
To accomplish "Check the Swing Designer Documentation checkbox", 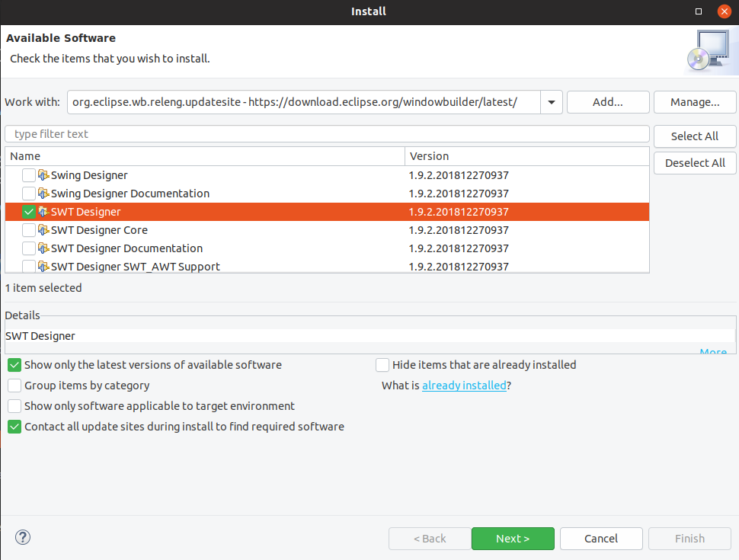I will pyautogui.click(x=29, y=194).
